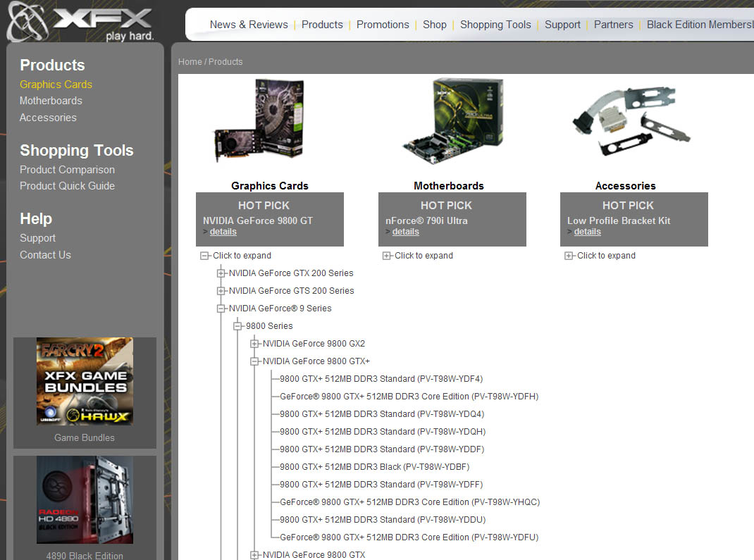754x560 pixels.
Task: Open the 4890 Black Edition caption link
Action: pos(85,556)
